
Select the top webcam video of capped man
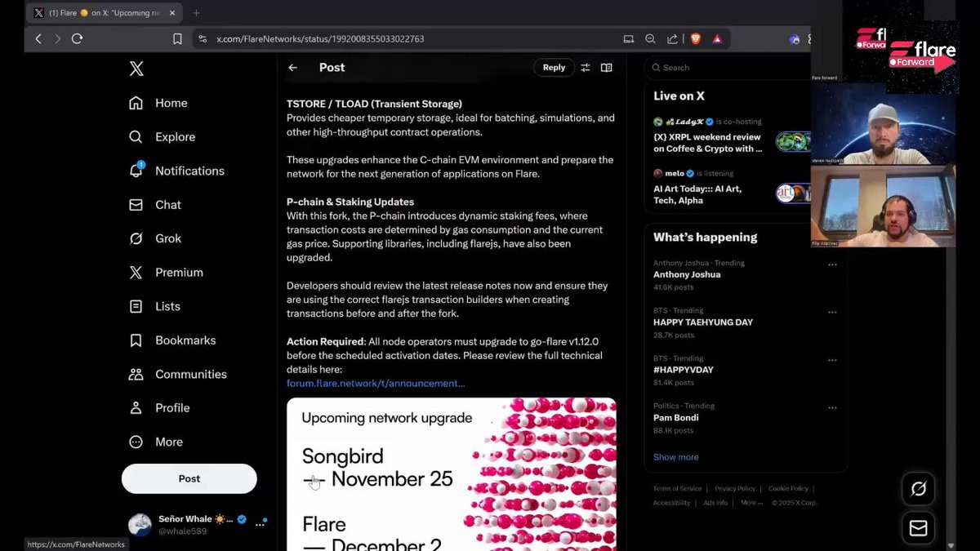pyautogui.click(x=883, y=123)
